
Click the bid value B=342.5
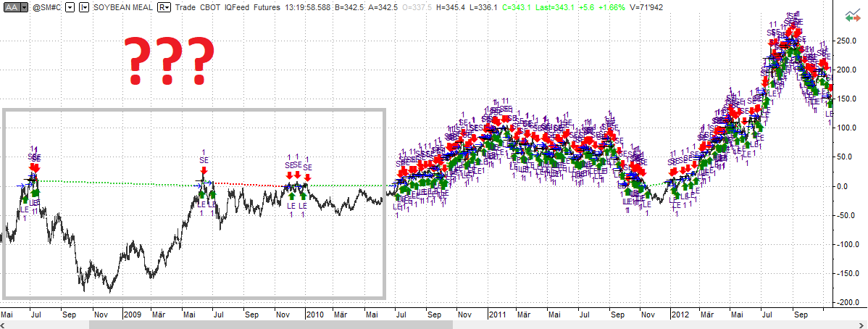[349, 8]
